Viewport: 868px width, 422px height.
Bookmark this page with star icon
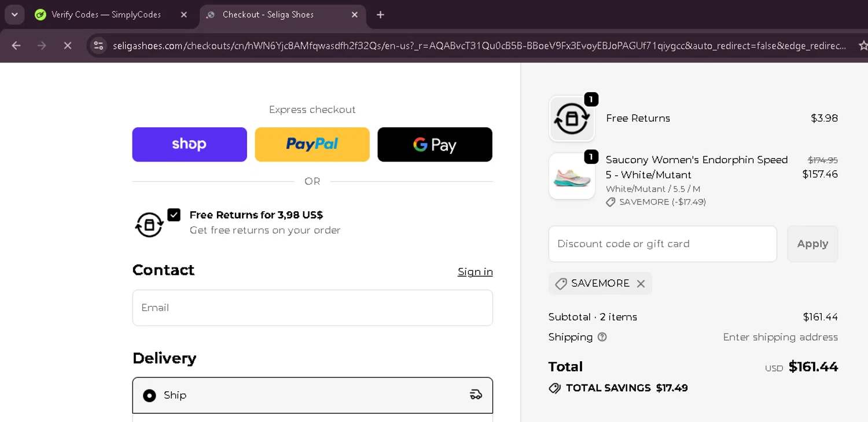[862, 45]
